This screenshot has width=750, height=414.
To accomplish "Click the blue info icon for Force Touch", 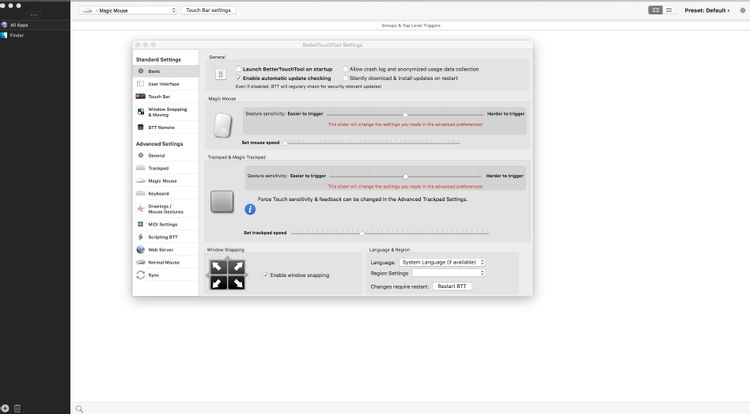I will pyautogui.click(x=250, y=209).
